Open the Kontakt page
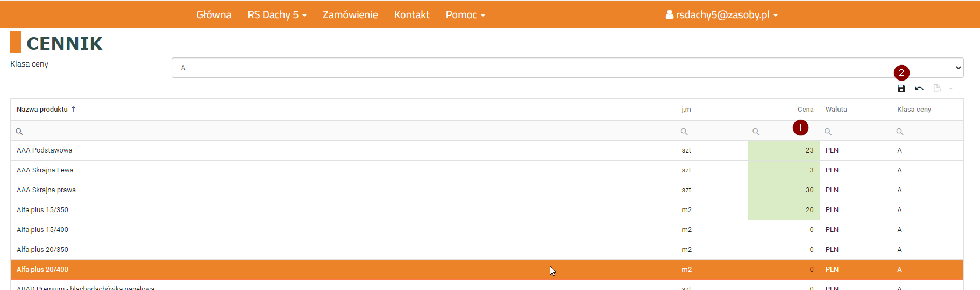Viewport: 980px width, 290px height. (x=411, y=15)
